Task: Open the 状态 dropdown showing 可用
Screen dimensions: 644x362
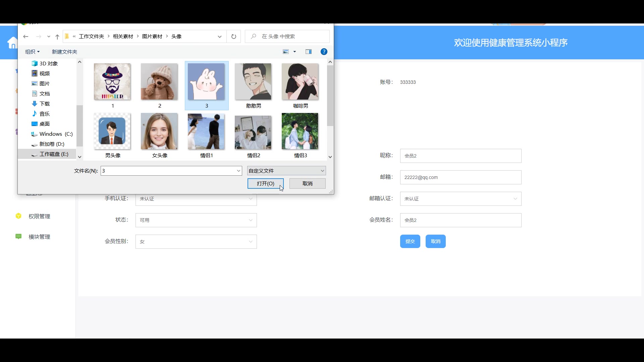Action: coord(196,220)
